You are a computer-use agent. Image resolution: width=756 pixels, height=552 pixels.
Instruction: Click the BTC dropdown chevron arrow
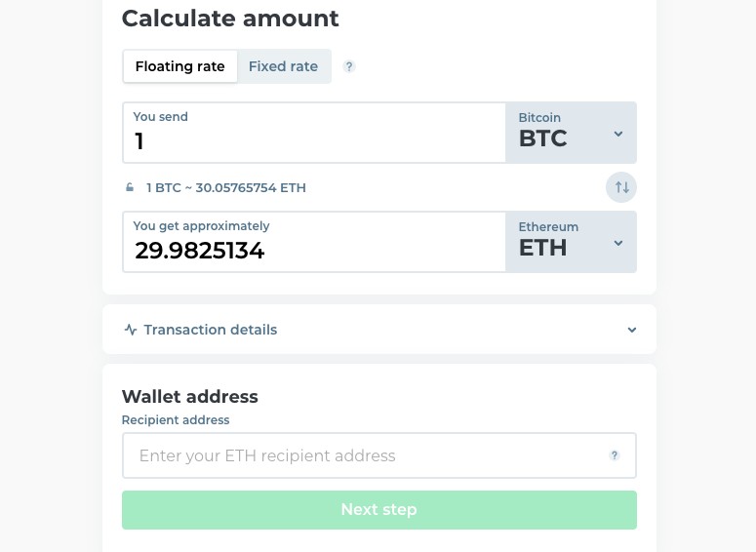coord(618,134)
